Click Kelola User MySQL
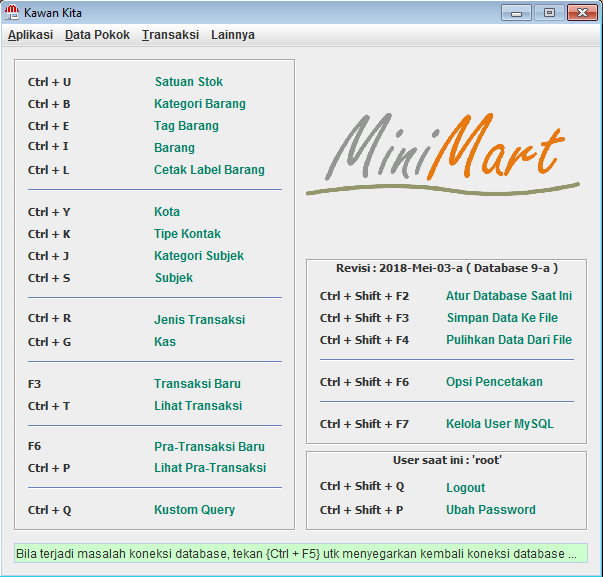Screen dimensions: 603x577 [499, 424]
